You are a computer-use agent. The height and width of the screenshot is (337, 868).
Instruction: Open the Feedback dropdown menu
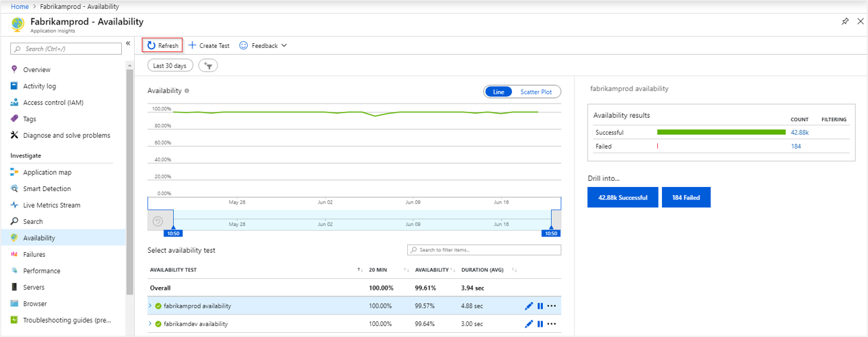point(264,46)
